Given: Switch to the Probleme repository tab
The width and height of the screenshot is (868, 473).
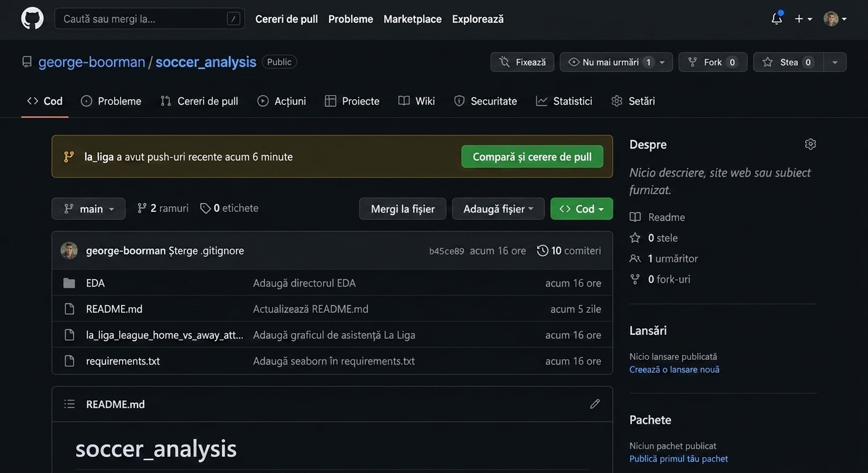Looking at the screenshot, I should (111, 101).
